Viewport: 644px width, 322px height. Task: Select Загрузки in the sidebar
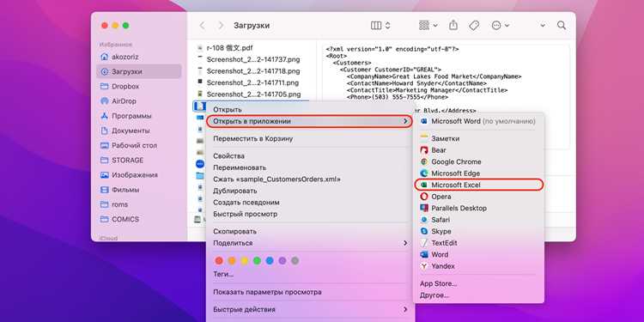(139, 71)
